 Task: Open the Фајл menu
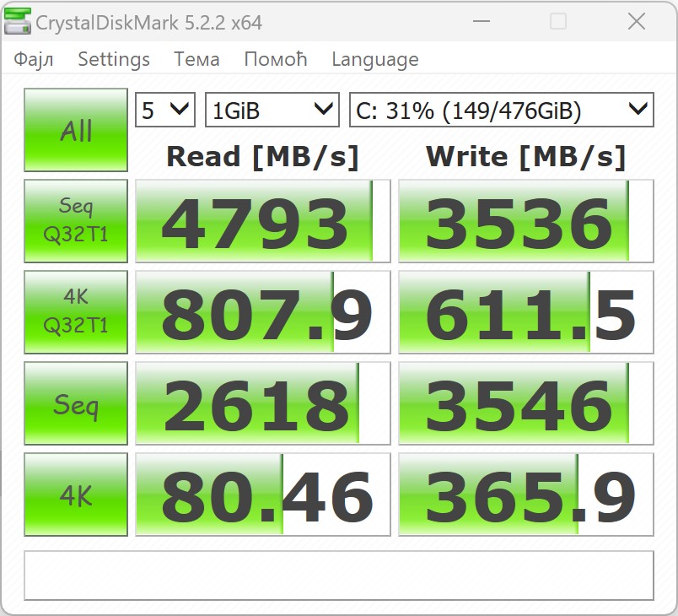click(x=33, y=59)
